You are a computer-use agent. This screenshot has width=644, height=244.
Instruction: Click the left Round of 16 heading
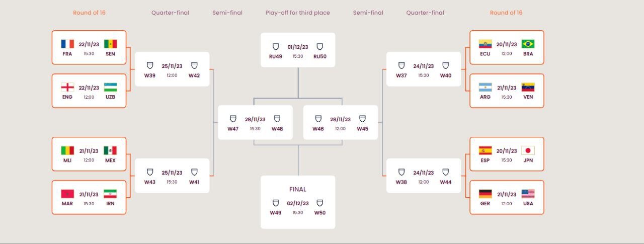(x=89, y=13)
